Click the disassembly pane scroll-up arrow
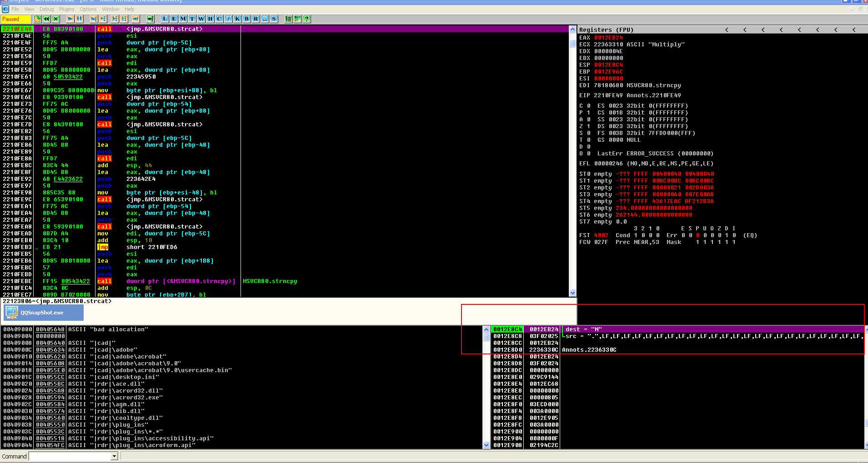 [x=572, y=30]
